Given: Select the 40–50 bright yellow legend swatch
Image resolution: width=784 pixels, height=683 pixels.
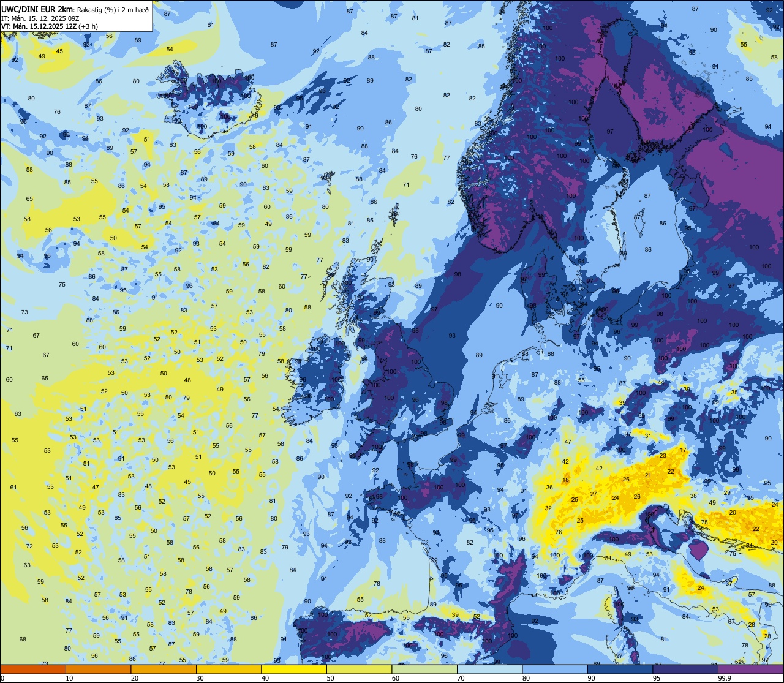Looking at the screenshot, I should [293, 669].
